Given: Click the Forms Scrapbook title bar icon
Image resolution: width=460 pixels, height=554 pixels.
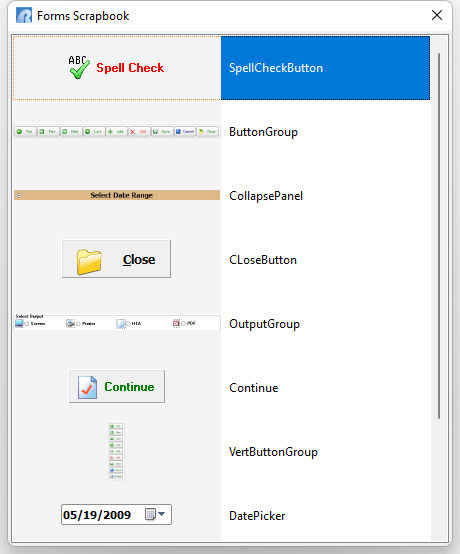Looking at the screenshot, I should pyautogui.click(x=24, y=16).
